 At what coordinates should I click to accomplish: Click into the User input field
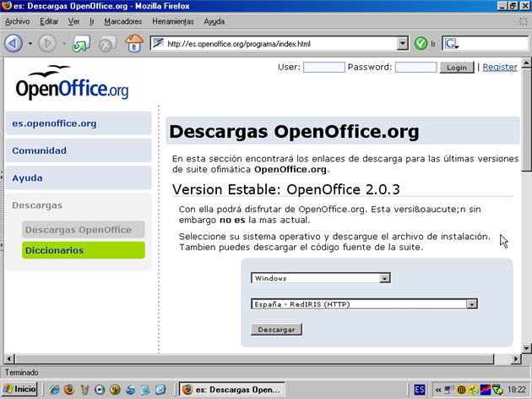pos(324,67)
